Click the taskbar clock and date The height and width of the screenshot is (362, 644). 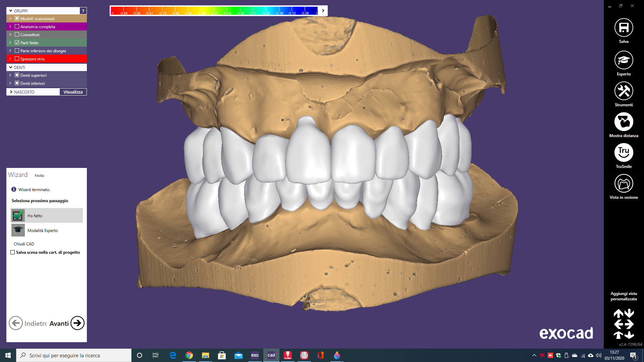[614, 355]
